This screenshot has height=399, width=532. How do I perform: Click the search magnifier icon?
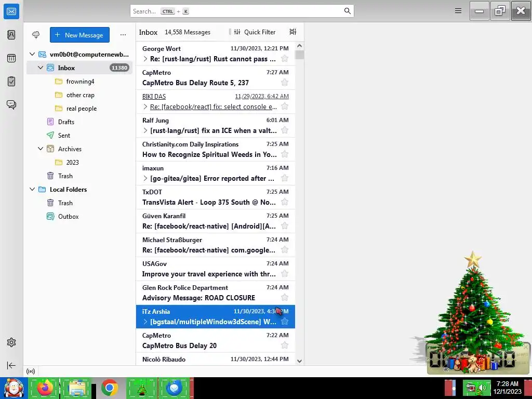[x=347, y=11]
